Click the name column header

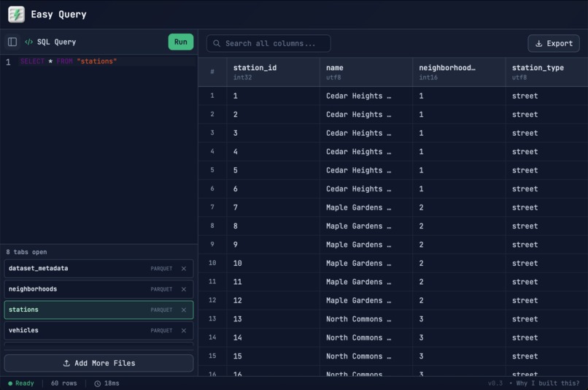pyautogui.click(x=366, y=72)
